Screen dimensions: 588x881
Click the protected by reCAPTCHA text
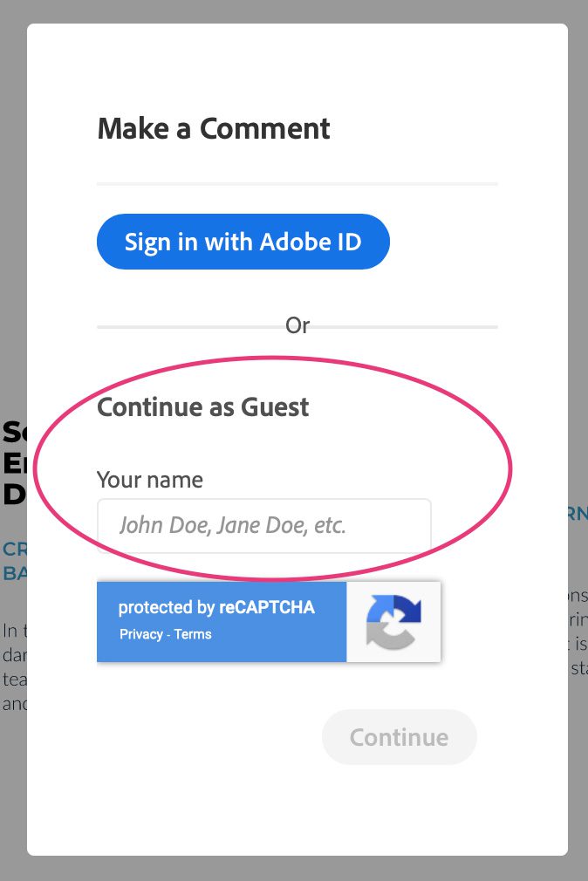[x=216, y=607]
